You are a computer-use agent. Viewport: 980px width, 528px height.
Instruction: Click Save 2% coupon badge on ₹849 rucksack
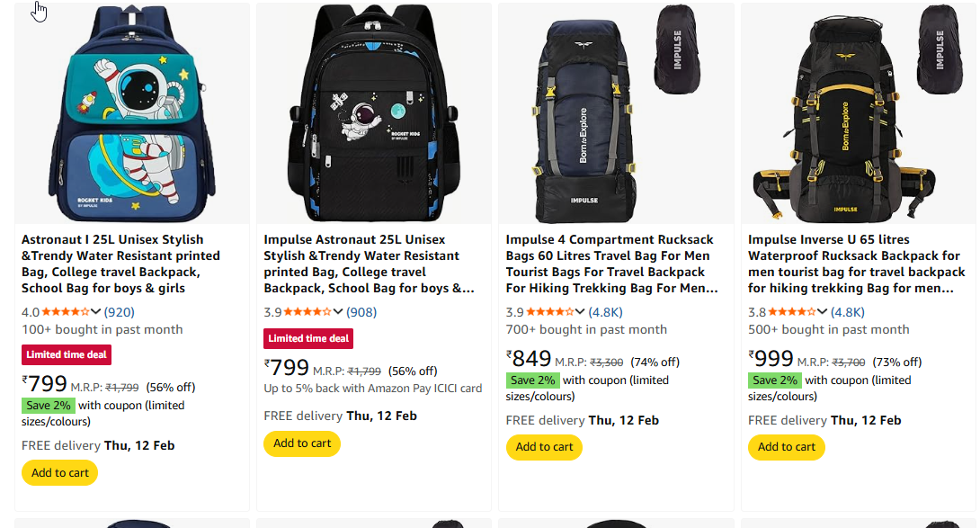[533, 380]
